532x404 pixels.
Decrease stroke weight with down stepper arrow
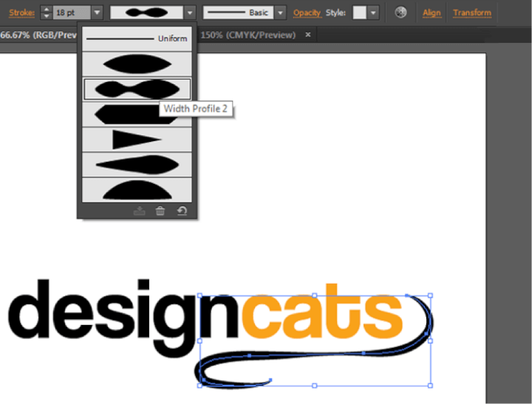click(47, 16)
